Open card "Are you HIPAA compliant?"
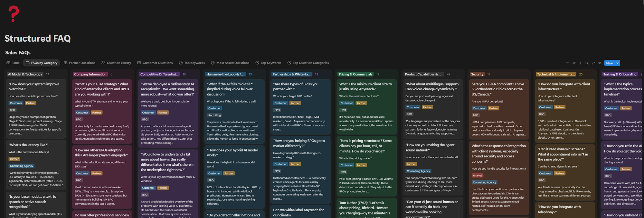The width and height of the screenshot is (644, 218). click(499, 109)
